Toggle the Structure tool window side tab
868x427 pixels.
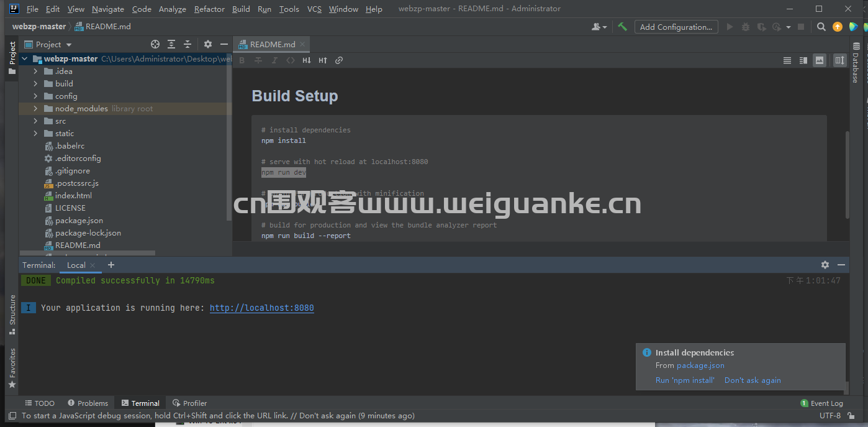click(x=12, y=314)
